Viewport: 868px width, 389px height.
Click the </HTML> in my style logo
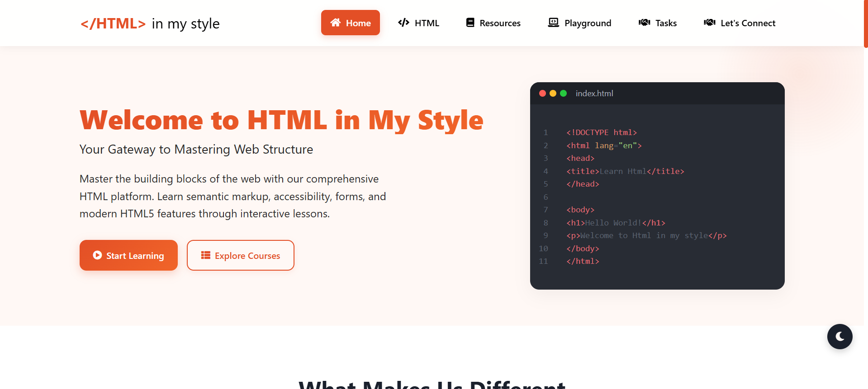[150, 23]
